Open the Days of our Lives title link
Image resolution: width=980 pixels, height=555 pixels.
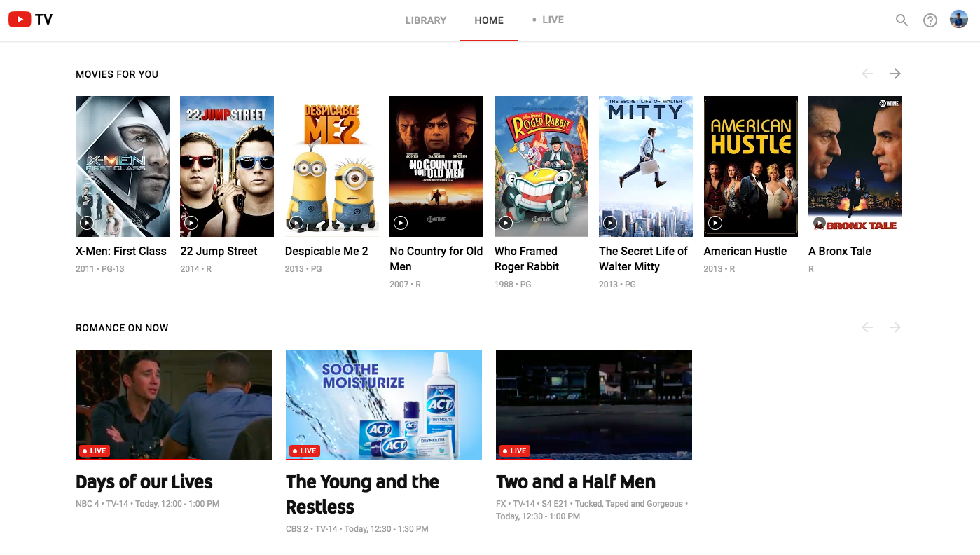click(144, 482)
